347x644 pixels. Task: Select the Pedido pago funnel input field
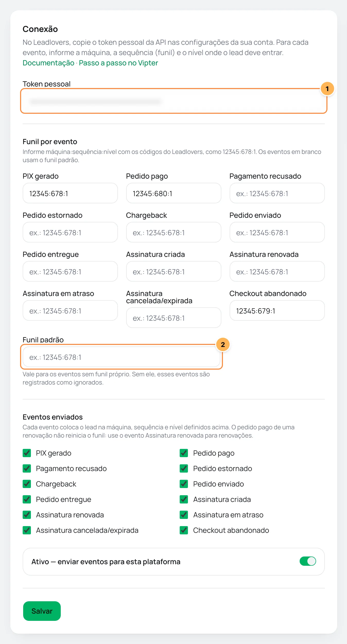coord(174,193)
